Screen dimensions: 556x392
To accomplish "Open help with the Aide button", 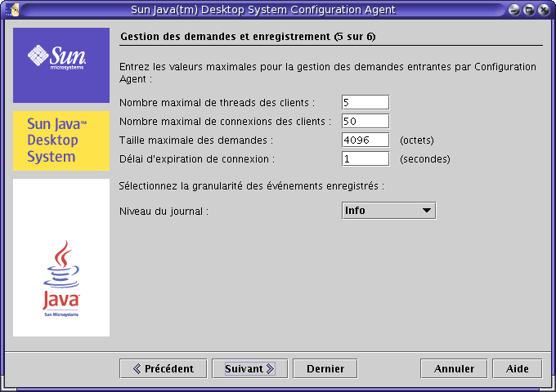I will click(x=518, y=368).
